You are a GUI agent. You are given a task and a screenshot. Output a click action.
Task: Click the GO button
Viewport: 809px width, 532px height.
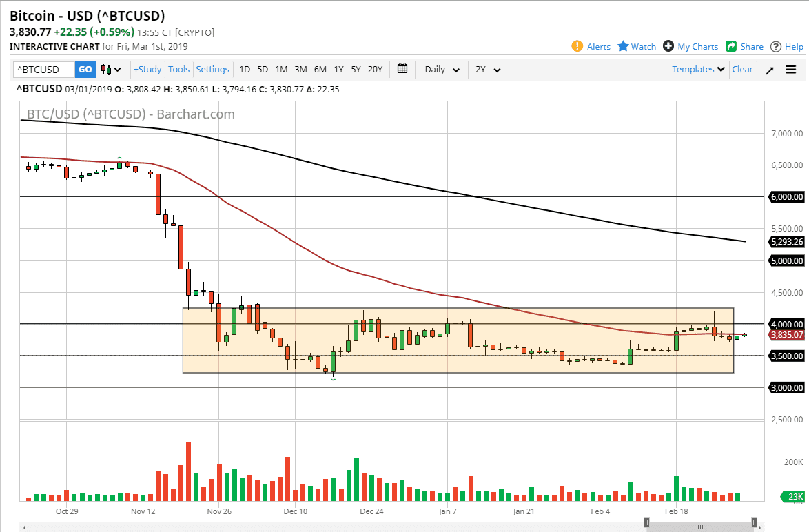[85, 69]
